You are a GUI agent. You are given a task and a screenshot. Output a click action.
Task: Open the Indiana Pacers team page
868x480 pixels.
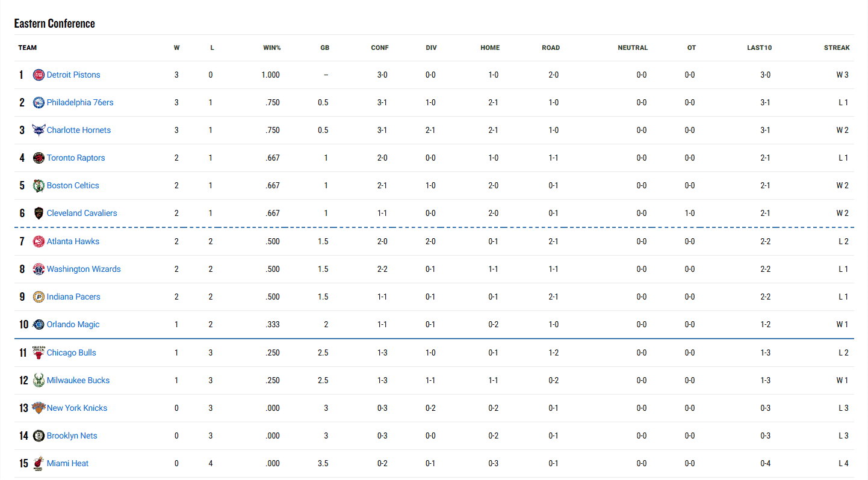pyautogui.click(x=73, y=297)
